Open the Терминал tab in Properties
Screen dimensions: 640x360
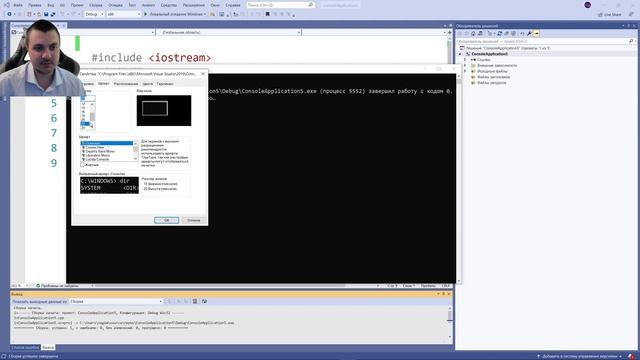[165, 84]
